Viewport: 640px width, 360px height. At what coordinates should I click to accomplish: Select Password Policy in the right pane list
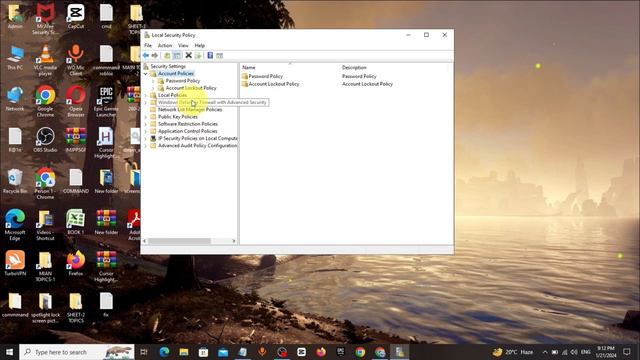tap(265, 76)
